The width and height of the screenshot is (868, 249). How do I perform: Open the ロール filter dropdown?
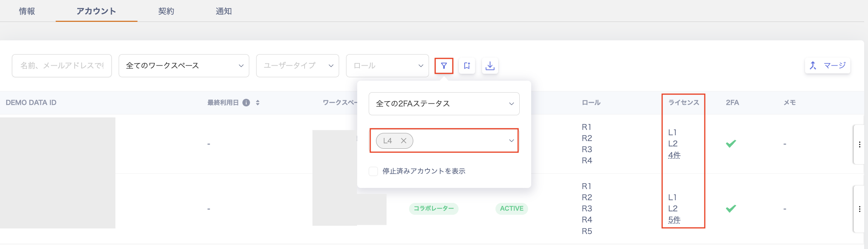coord(387,66)
